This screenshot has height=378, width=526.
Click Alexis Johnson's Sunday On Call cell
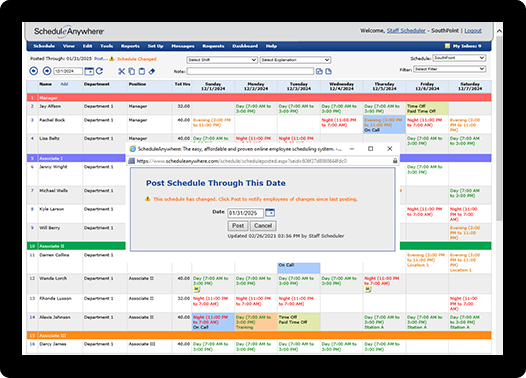point(213,322)
